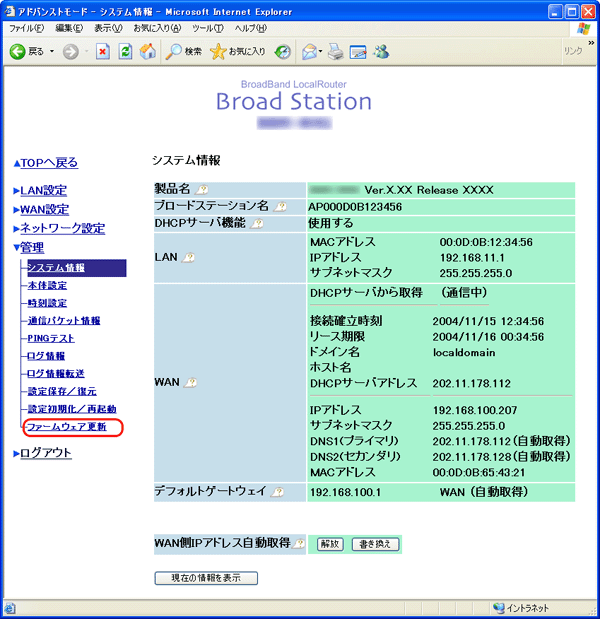Open the 時刻設定 page link
This screenshot has width=600, height=619.
[x=47, y=303]
